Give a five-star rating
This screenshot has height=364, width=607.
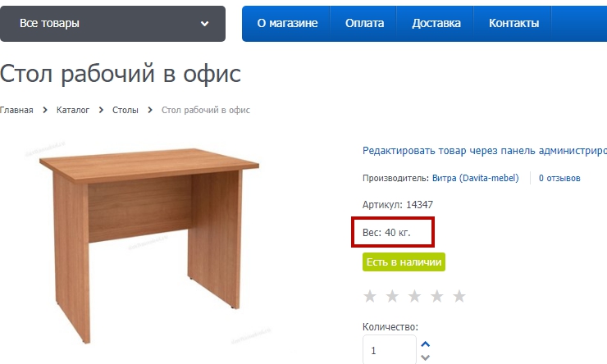(459, 296)
